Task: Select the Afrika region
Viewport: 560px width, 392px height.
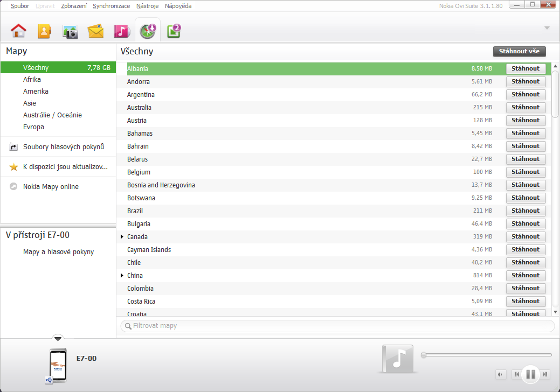Action: (x=58, y=80)
